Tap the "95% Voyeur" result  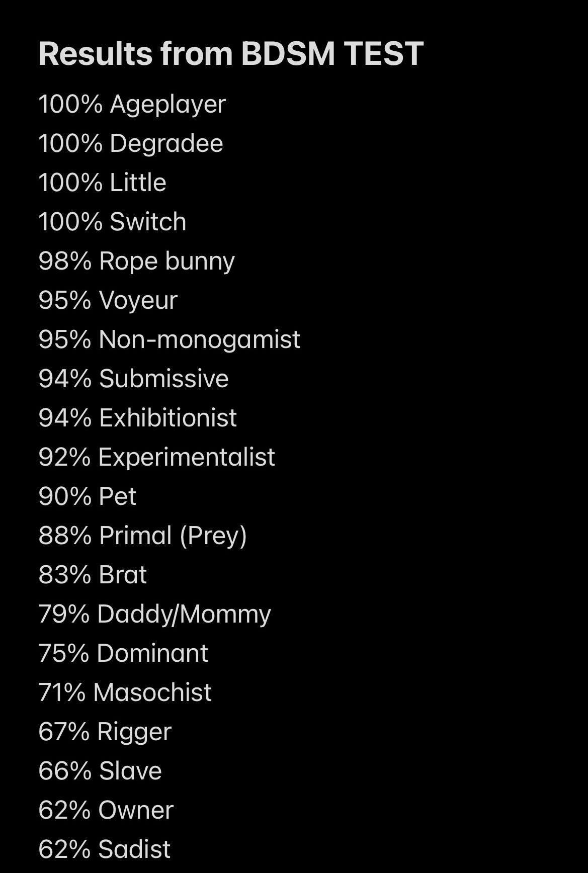pos(108,300)
